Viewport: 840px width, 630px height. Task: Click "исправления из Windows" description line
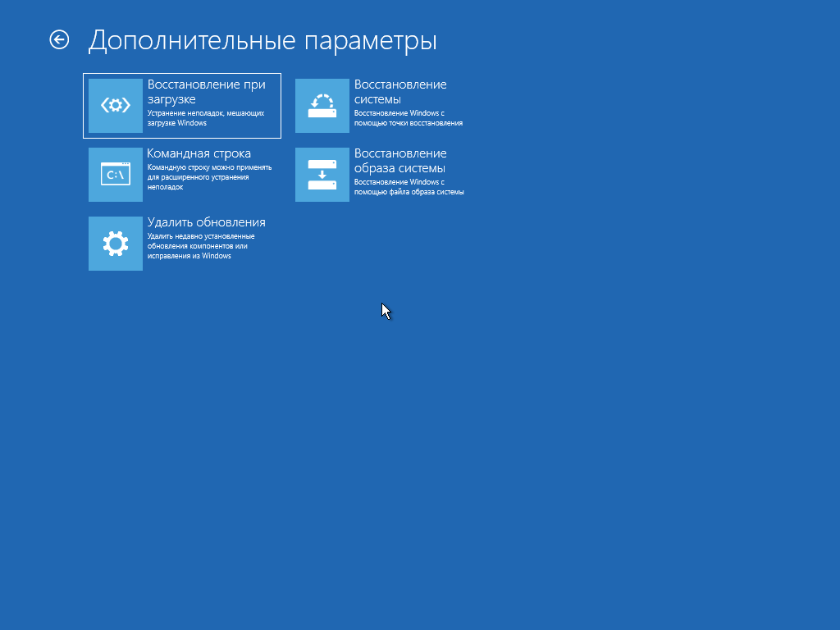189,255
